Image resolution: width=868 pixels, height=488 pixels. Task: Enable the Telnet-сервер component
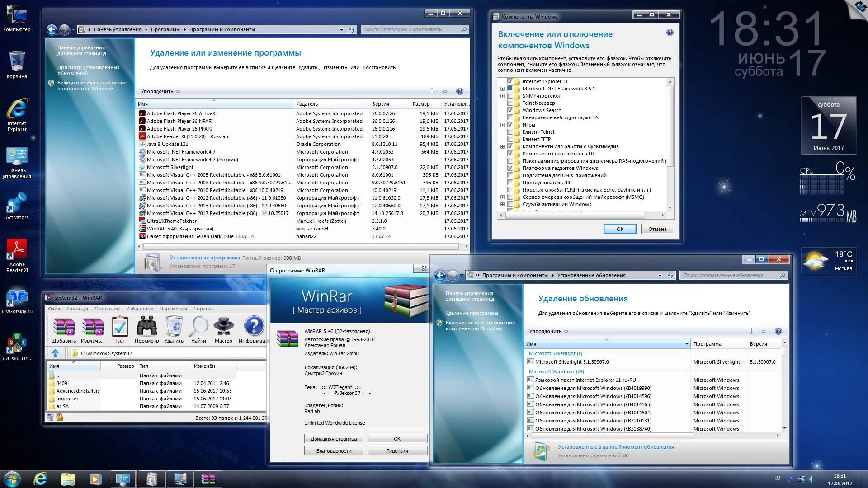tap(511, 103)
